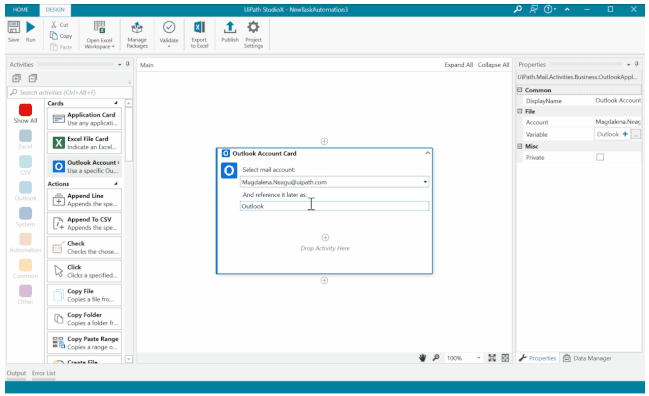Cut the selected activity
The height and width of the screenshot is (396, 649).
click(x=59, y=25)
